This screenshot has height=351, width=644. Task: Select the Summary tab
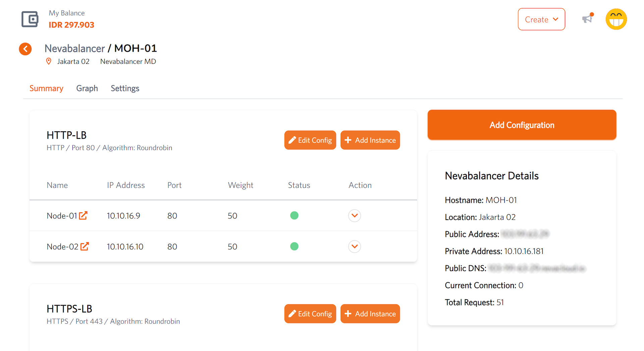click(x=46, y=88)
